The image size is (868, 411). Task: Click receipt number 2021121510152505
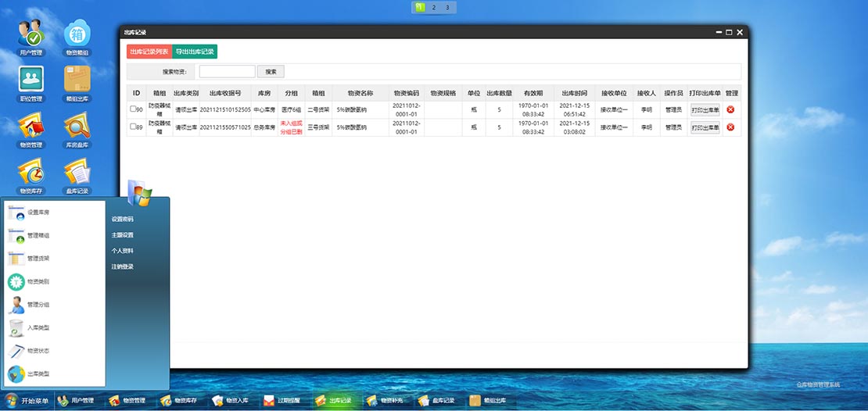[x=225, y=109]
